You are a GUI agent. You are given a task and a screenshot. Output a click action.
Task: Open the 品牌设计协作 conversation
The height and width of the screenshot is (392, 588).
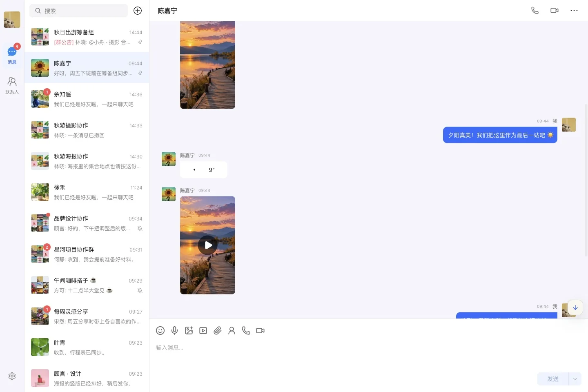pyautogui.click(x=87, y=223)
